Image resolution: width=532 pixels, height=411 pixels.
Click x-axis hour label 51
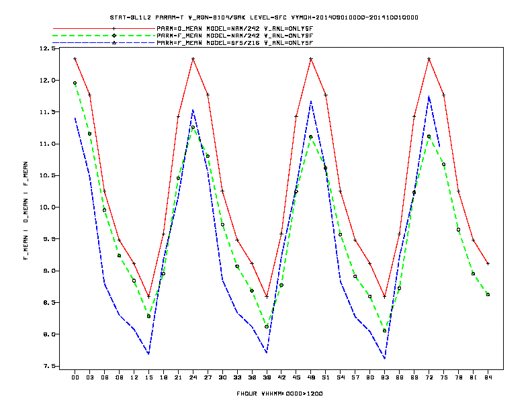pos(326,377)
